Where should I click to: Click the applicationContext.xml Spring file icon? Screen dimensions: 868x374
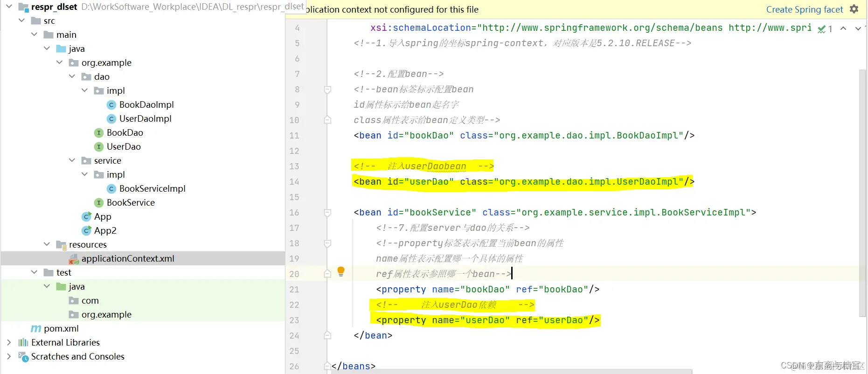[74, 259]
